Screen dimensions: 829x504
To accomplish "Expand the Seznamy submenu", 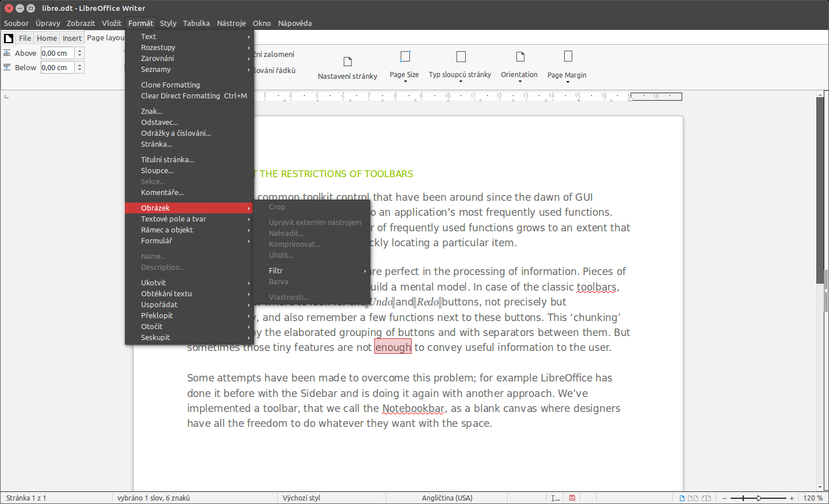I will [x=189, y=70].
